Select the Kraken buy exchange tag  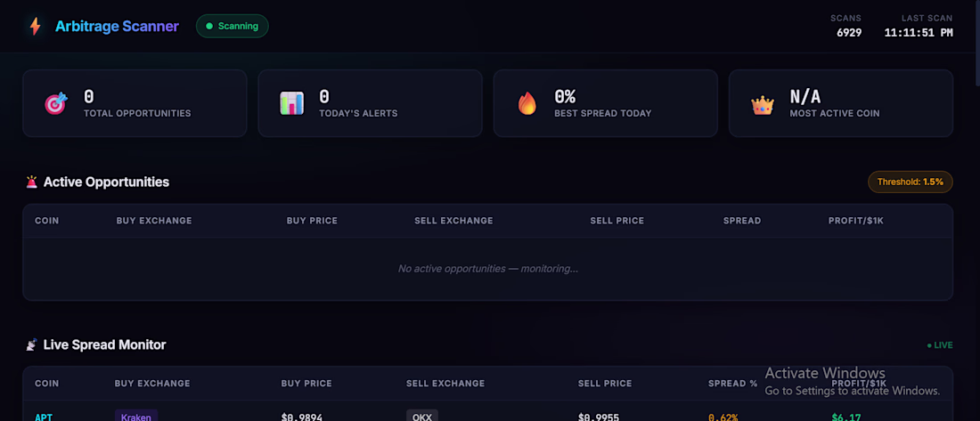pos(136,417)
